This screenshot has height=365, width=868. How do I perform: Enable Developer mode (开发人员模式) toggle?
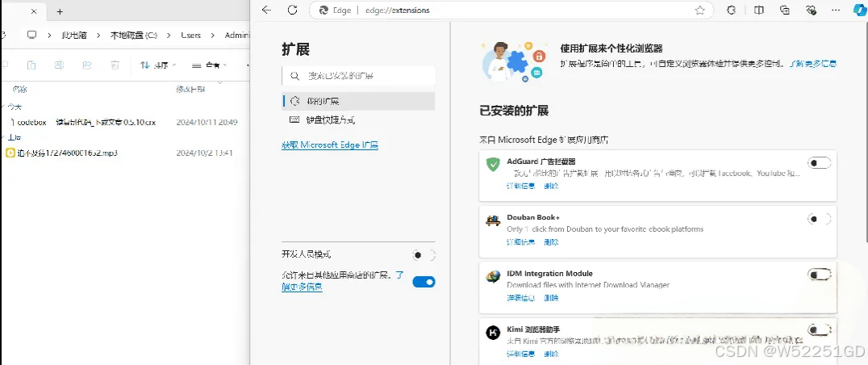(424, 255)
